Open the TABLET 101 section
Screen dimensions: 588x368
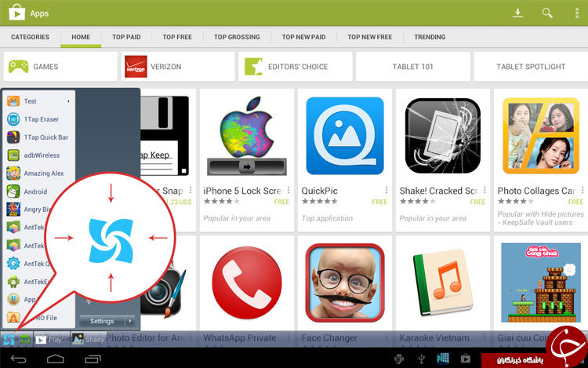click(x=413, y=67)
